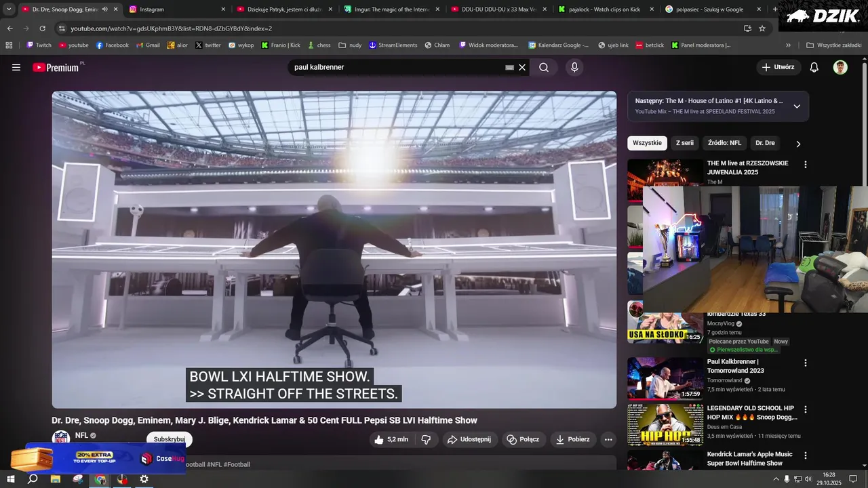Viewport: 868px width, 488px height.
Task: Run search with the magnifier button
Action: click(544, 67)
